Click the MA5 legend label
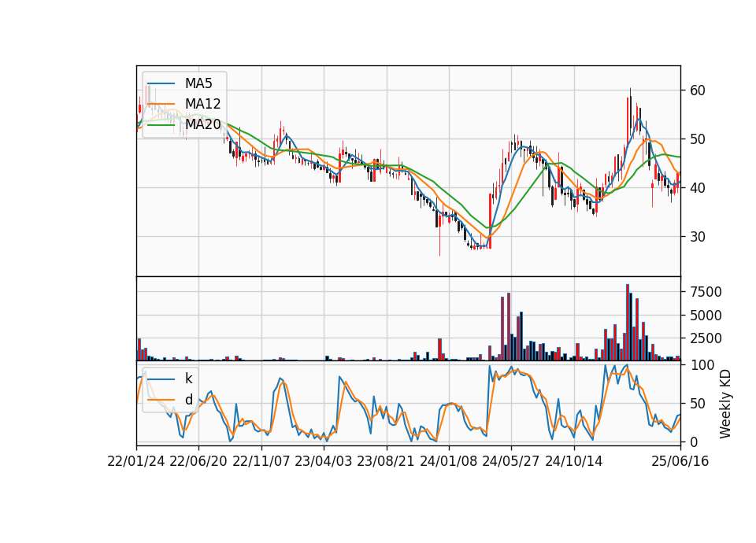This screenshot has width=756, height=543. coord(198,83)
